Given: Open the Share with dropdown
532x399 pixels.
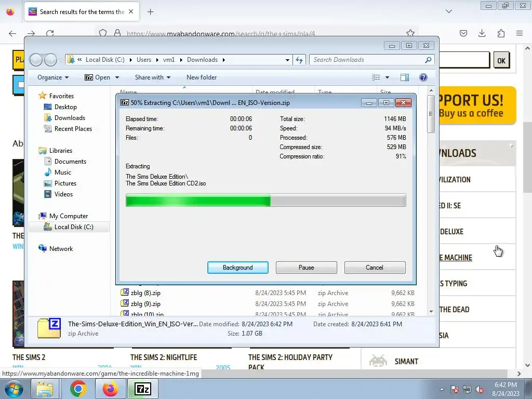Looking at the screenshot, I should click(x=152, y=77).
